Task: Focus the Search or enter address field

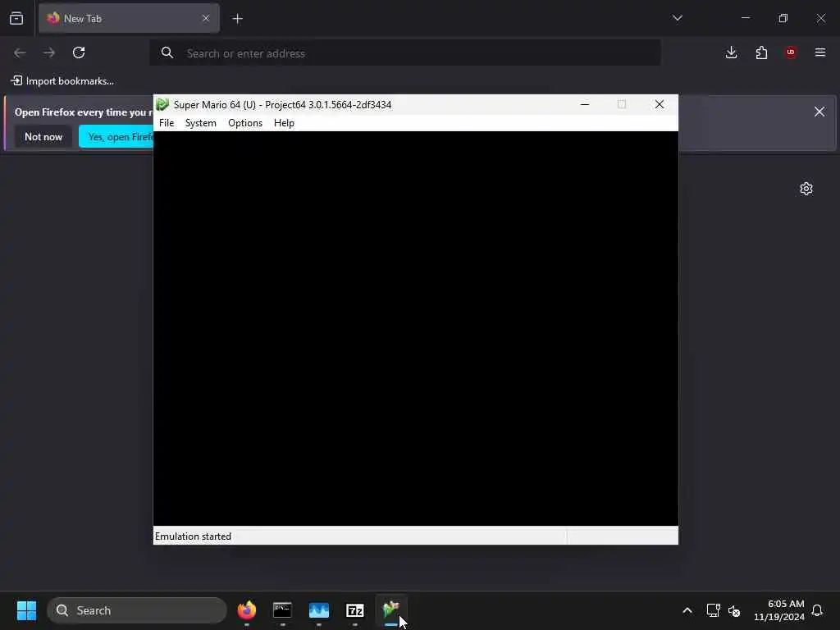Action: (x=405, y=53)
